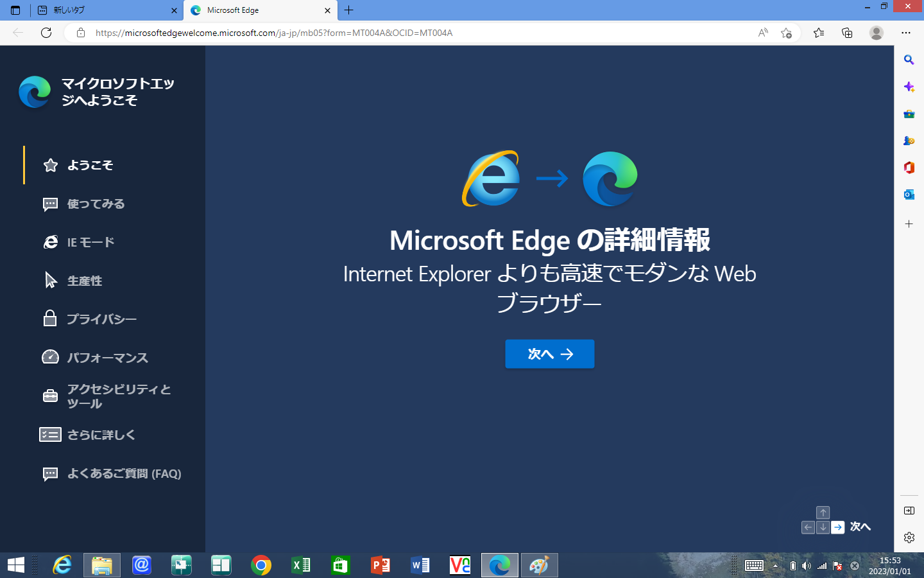The width and height of the screenshot is (924, 578).
Task: Close the Microsoft Edge tab
Action: [x=327, y=10]
